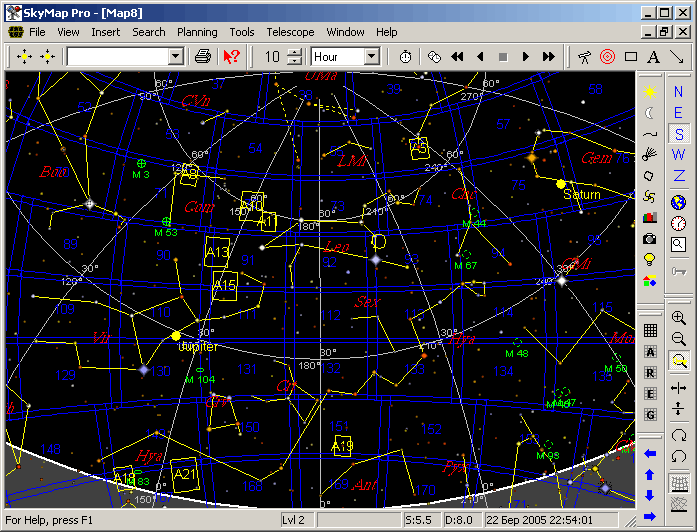Click the right blue pan arrow
Image resolution: width=697 pixels, height=532 pixels.
(x=649, y=516)
